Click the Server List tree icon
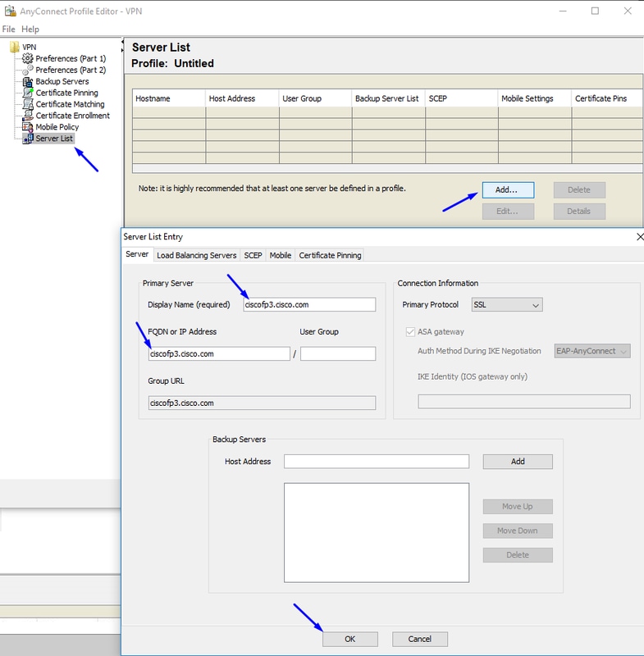 [x=28, y=138]
